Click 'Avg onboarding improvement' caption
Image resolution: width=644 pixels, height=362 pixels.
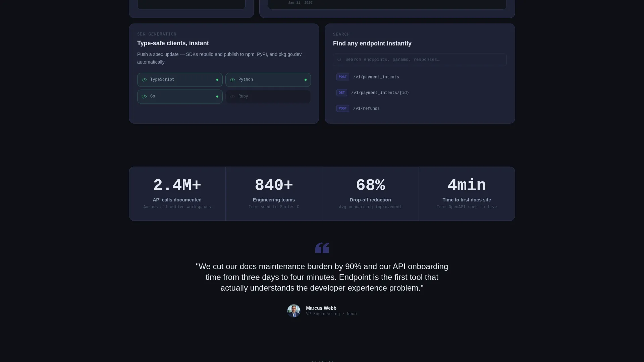pyautogui.click(x=370, y=207)
